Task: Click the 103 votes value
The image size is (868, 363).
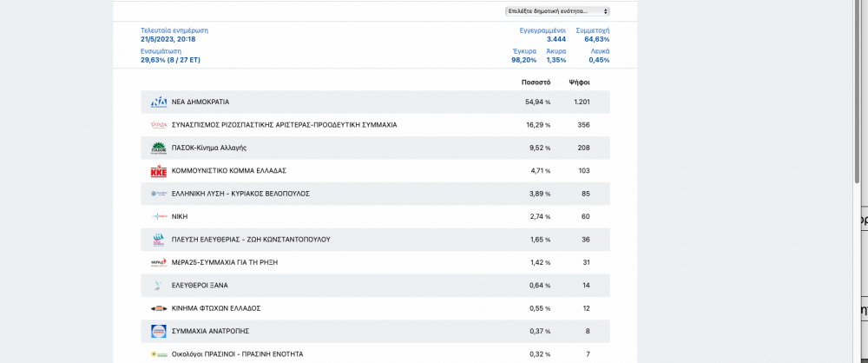Action: (x=584, y=171)
